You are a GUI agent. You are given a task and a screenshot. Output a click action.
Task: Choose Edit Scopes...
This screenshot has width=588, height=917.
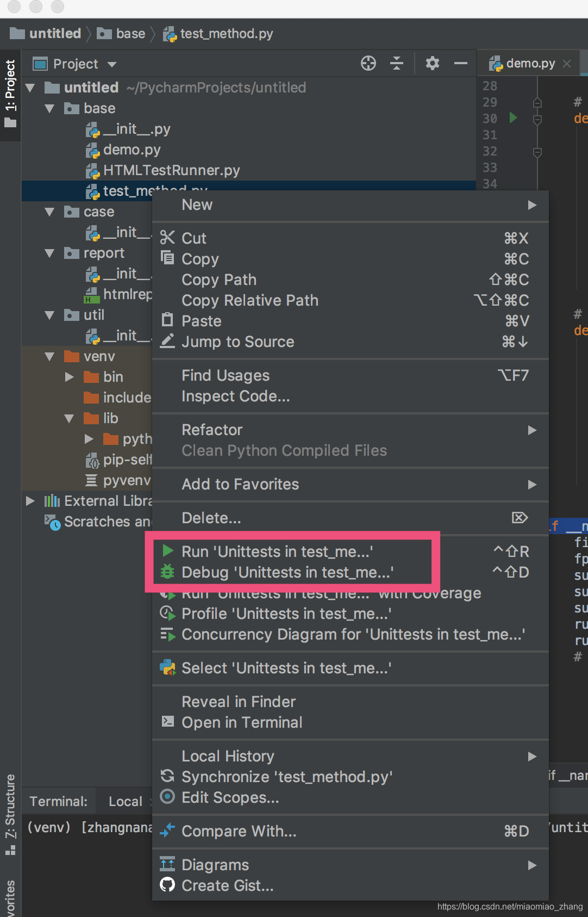click(x=351, y=797)
